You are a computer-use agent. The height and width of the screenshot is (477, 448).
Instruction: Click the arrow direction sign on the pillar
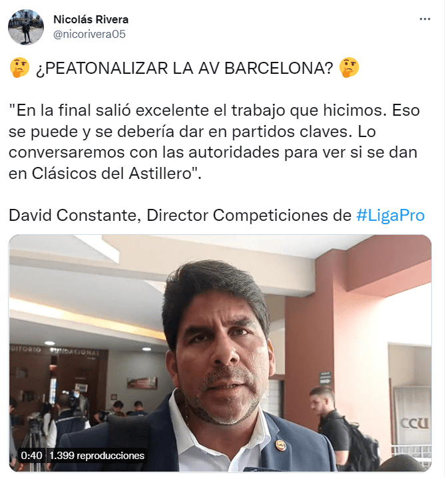click(325, 378)
